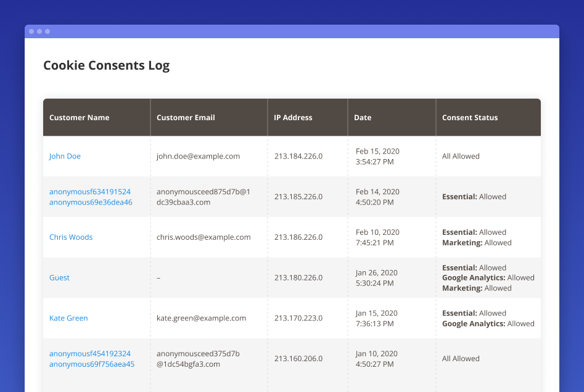Select the Chris Woods customer link
This screenshot has width=584, height=392.
click(70, 237)
